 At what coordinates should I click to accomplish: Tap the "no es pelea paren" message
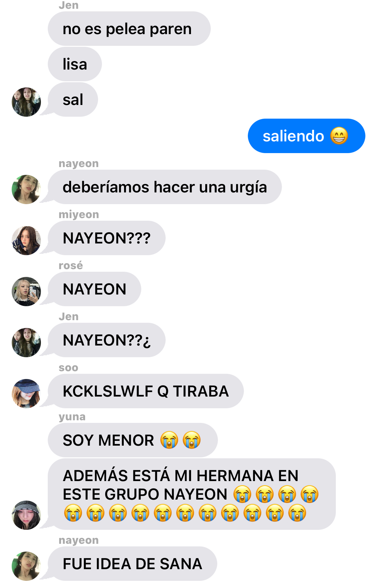(129, 29)
